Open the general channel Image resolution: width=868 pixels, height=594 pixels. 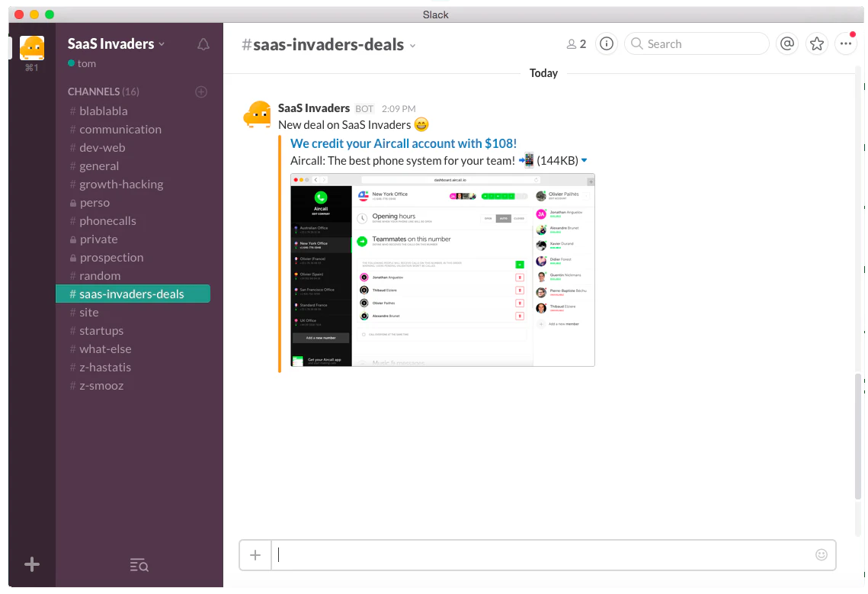click(98, 165)
